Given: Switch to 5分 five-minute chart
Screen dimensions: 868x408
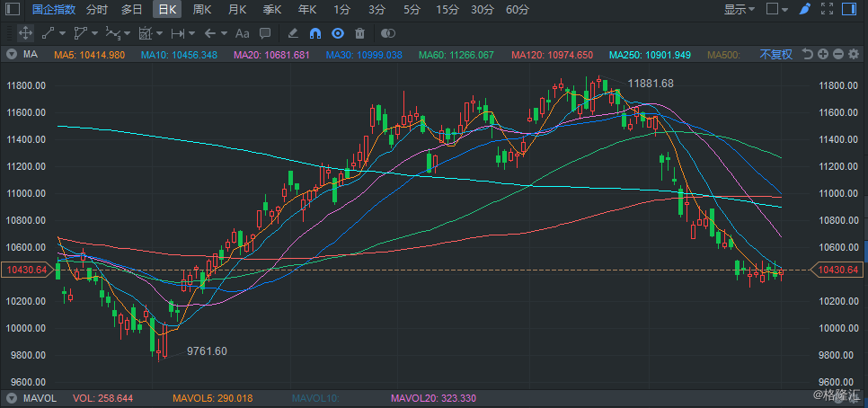Looking at the screenshot, I should tap(412, 9).
